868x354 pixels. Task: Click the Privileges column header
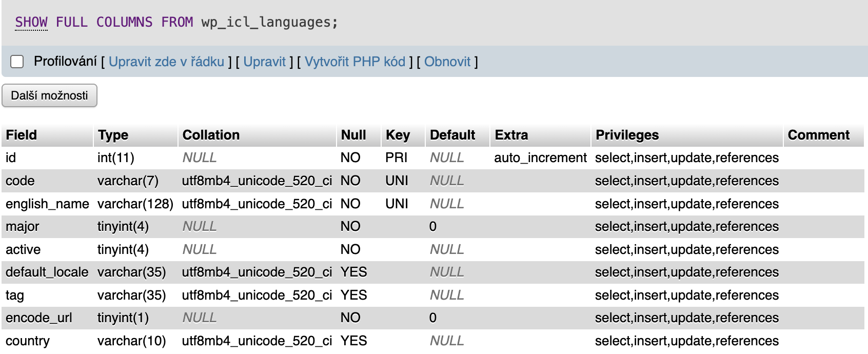click(x=627, y=135)
